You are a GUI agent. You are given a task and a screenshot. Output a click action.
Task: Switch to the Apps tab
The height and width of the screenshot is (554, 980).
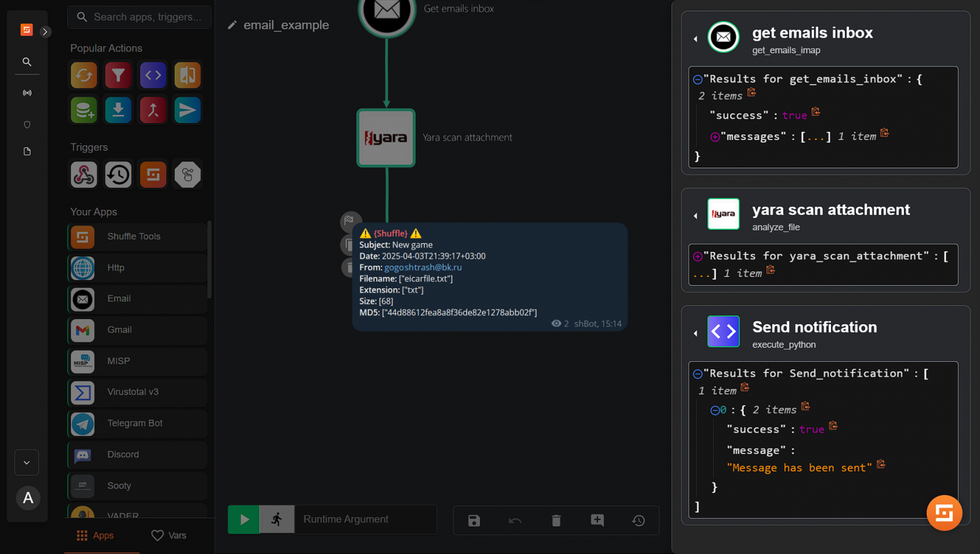pyautogui.click(x=95, y=536)
